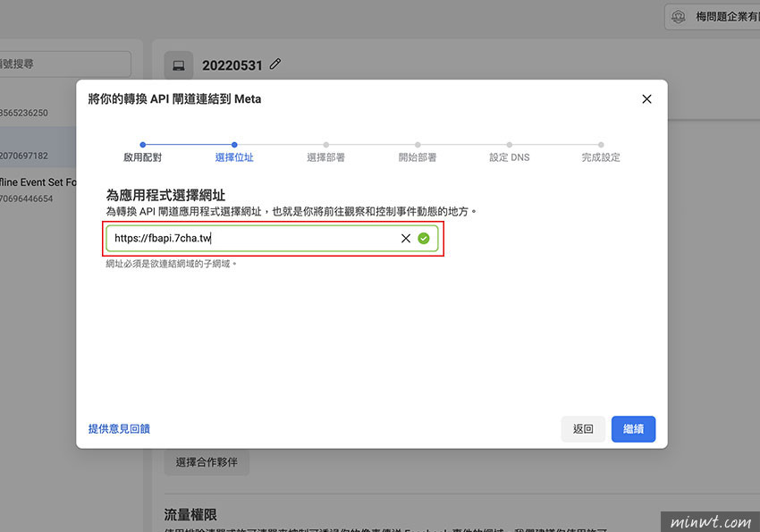The width and height of the screenshot is (760, 532).
Task: Click the 選擇合作夥伴 button in the background page
Action: (207, 462)
